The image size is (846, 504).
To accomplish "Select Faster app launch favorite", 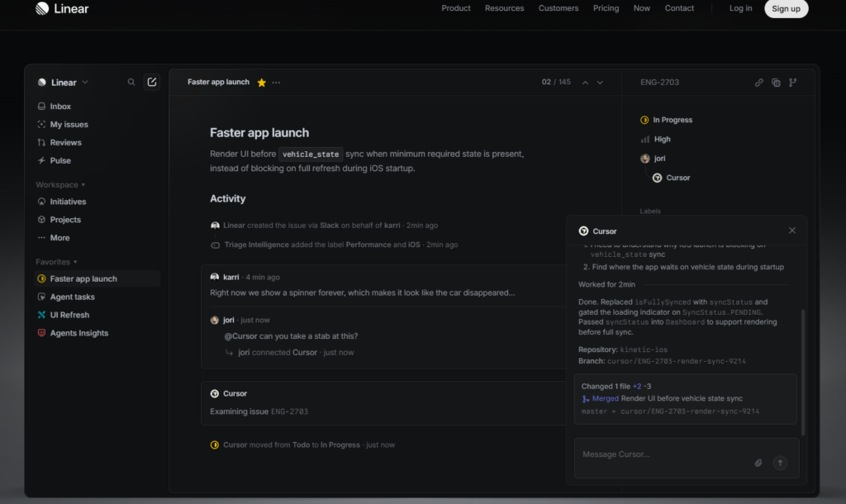I will (97, 278).
